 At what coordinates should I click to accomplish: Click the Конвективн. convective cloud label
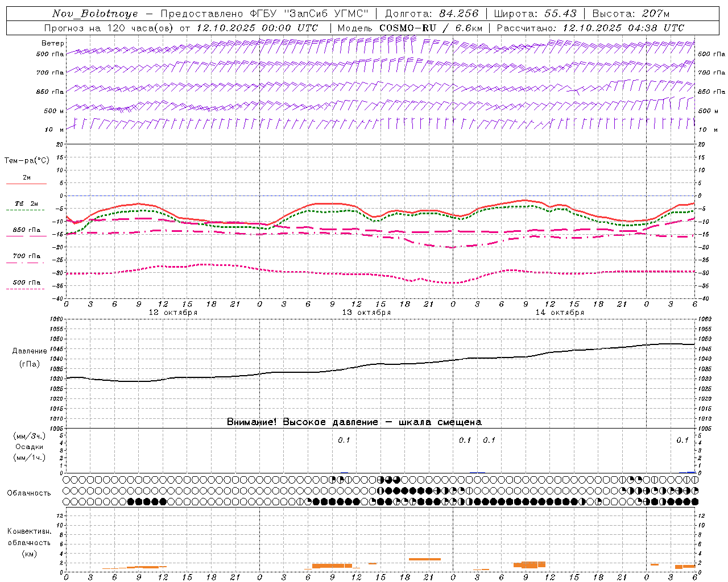(29, 531)
